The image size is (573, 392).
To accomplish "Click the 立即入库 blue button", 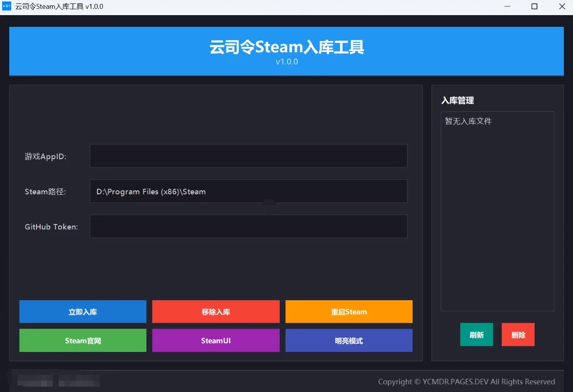I will [x=82, y=311].
